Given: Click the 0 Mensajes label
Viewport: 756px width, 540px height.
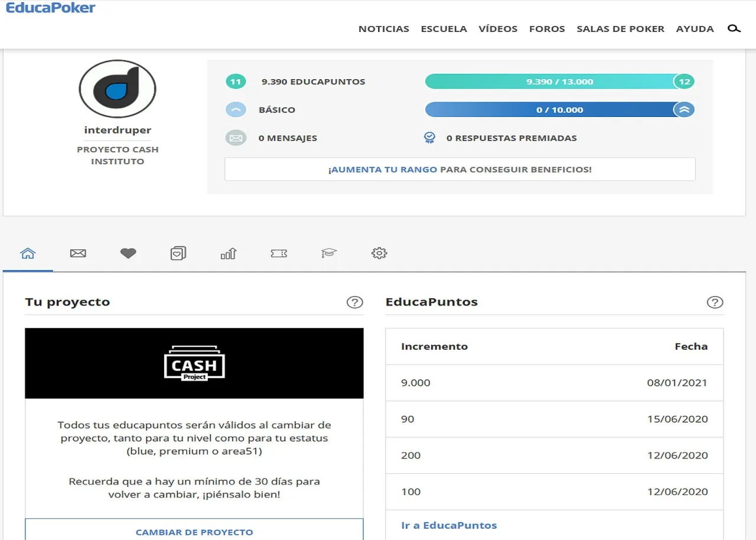Looking at the screenshot, I should pos(288,138).
